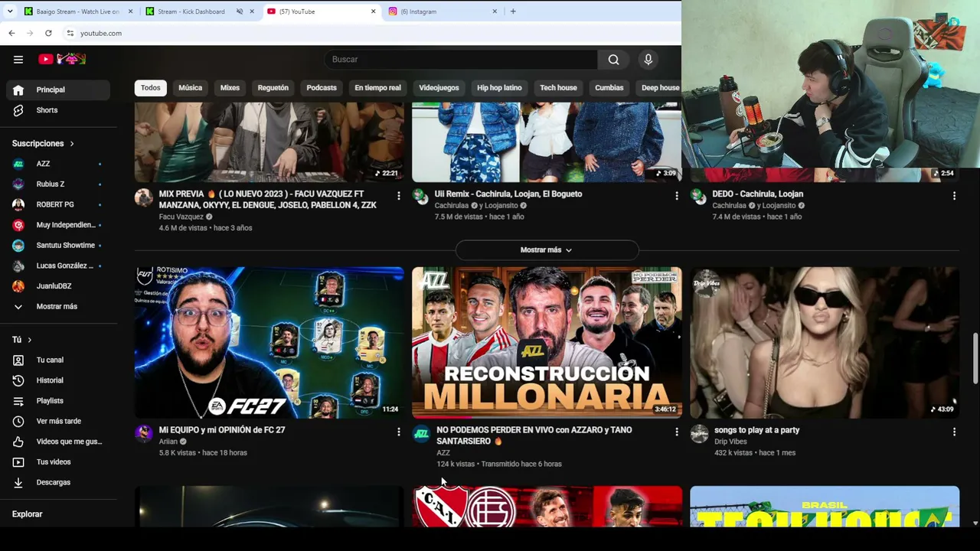
Task: Expand Mostrar más under subscriptions list
Action: pyautogui.click(x=58, y=306)
